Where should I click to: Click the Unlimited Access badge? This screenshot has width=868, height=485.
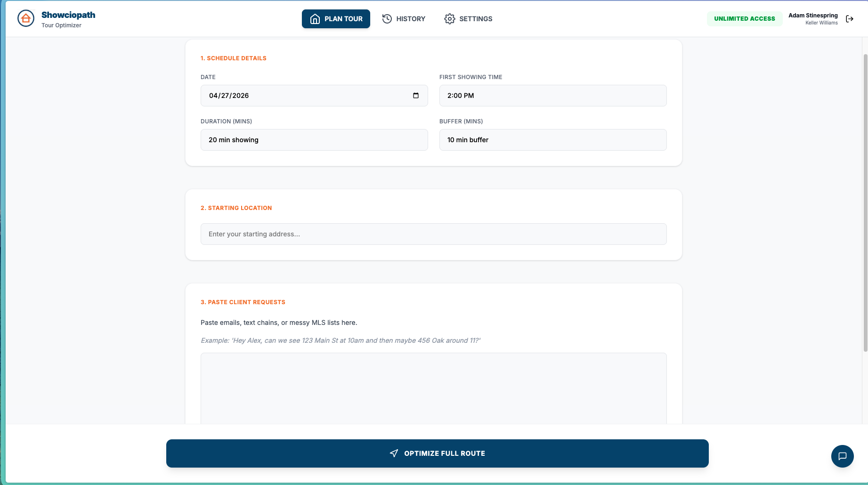click(745, 19)
